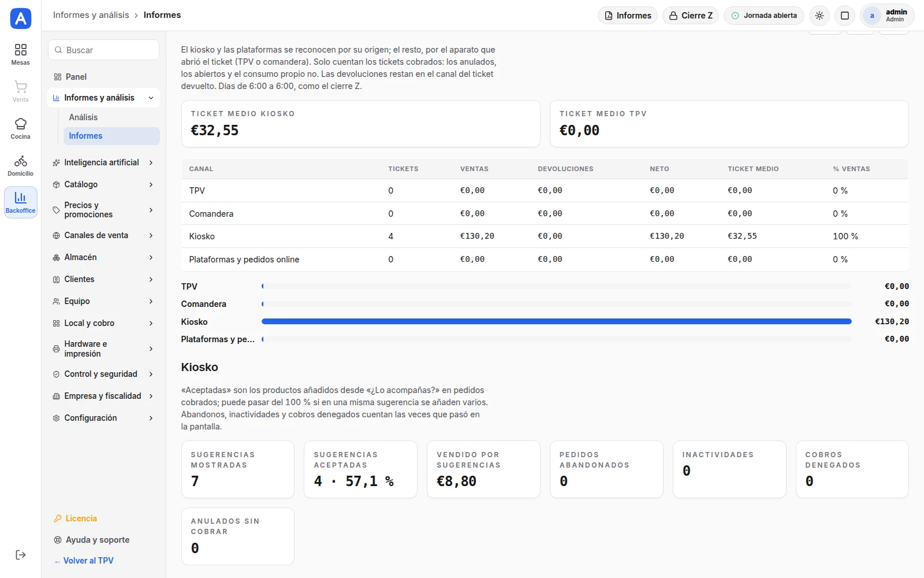This screenshot has width=924, height=578.
Task: Click the logout icon in the bottom rail
Action: pos(21,555)
